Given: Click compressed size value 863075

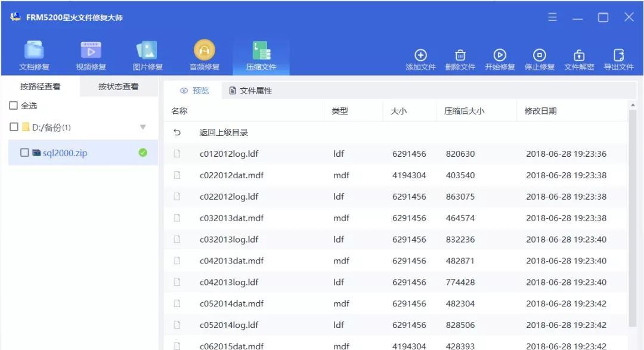Looking at the screenshot, I should point(460,196).
